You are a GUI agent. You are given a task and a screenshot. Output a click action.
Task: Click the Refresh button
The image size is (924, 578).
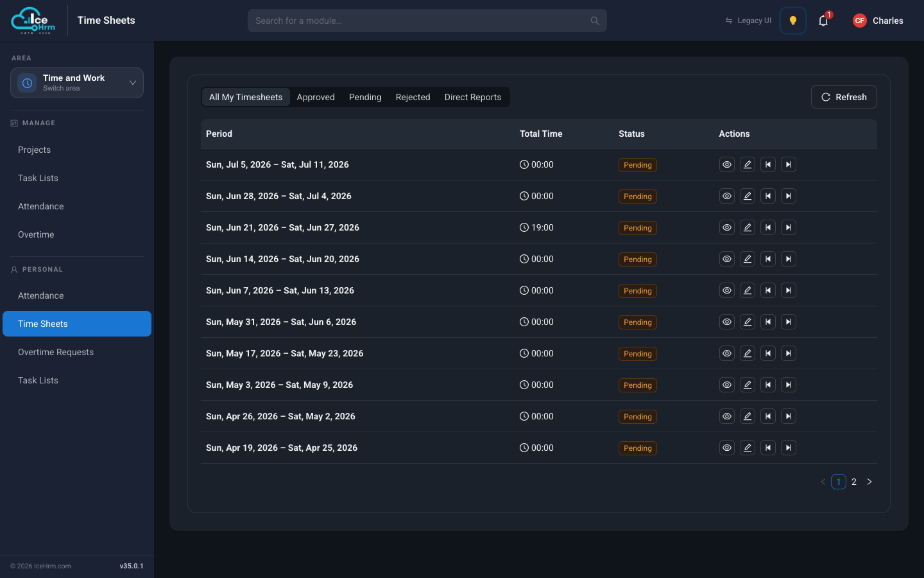tap(844, 97)
